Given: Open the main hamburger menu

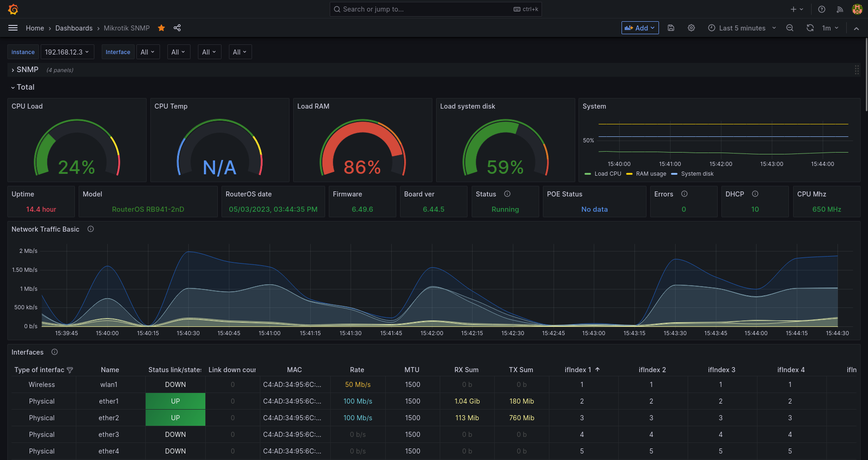Looking at the screenshot, I should (13, 28).
